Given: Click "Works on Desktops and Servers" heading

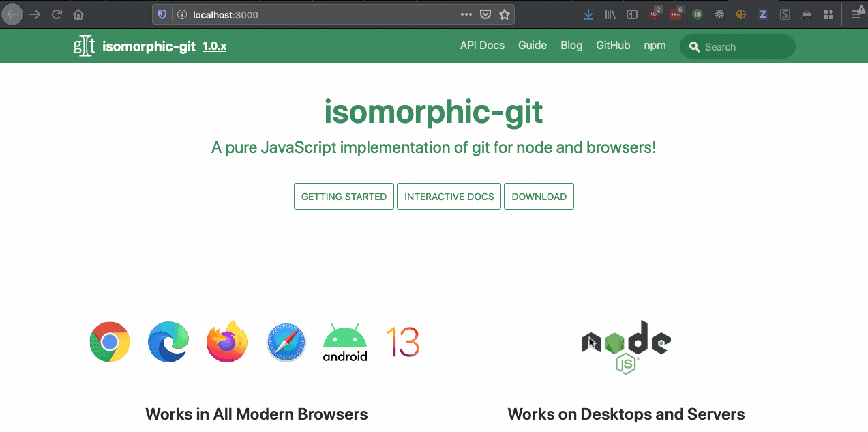Looking at the screenshot, I should click(x=626, y=414).
